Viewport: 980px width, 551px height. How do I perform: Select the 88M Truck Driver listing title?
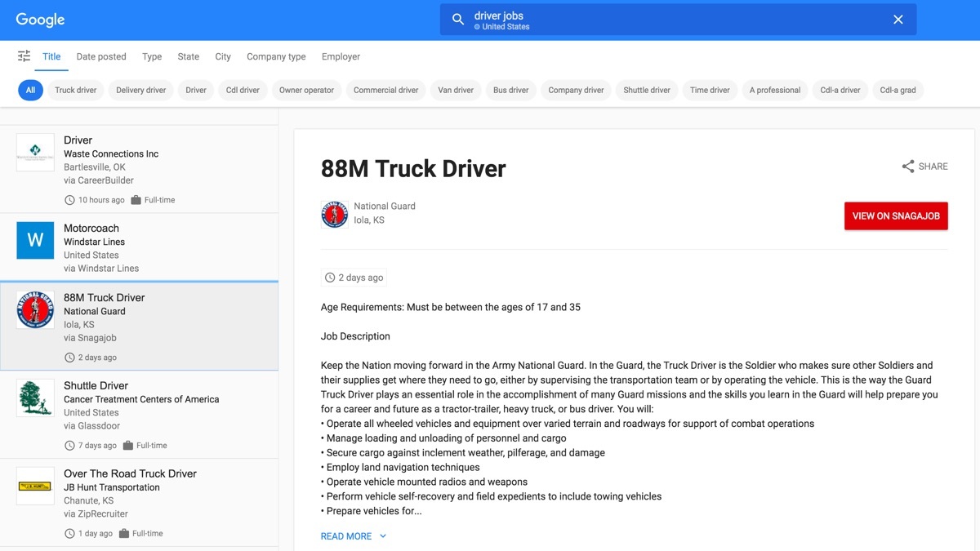coord(105,298)
